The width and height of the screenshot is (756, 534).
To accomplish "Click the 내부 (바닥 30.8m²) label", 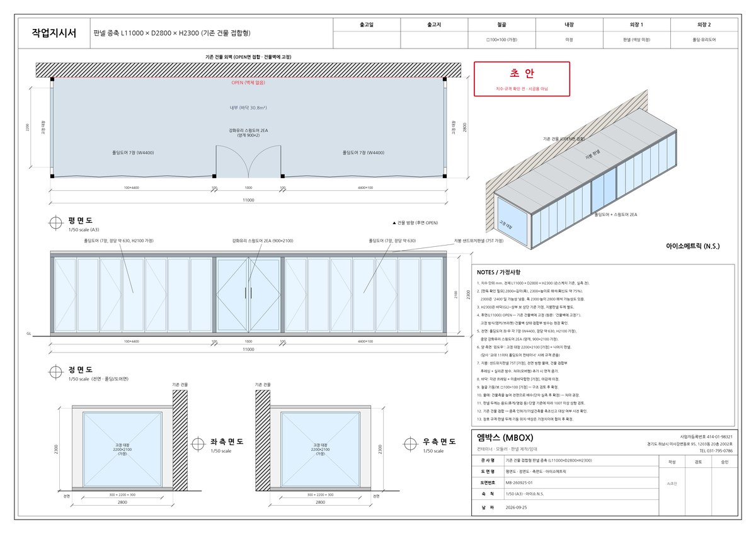I will click(248, 108).
